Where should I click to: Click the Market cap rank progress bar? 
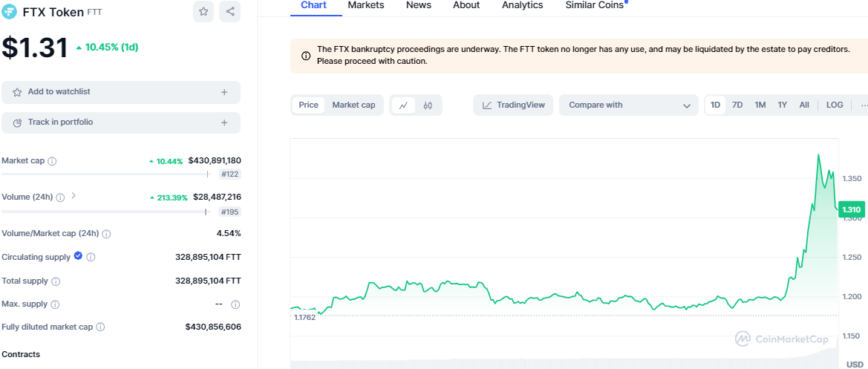tap(106, 174)
